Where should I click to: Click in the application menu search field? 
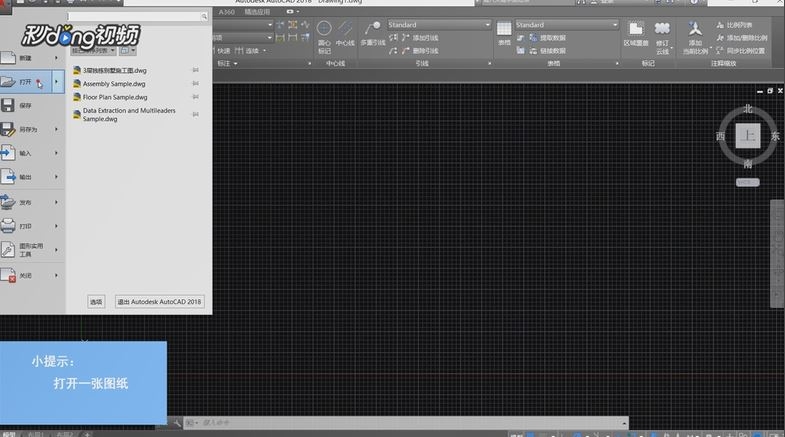134,17
